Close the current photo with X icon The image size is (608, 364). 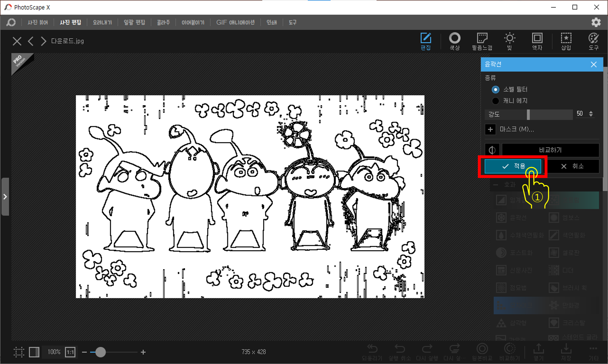point(17,41)
